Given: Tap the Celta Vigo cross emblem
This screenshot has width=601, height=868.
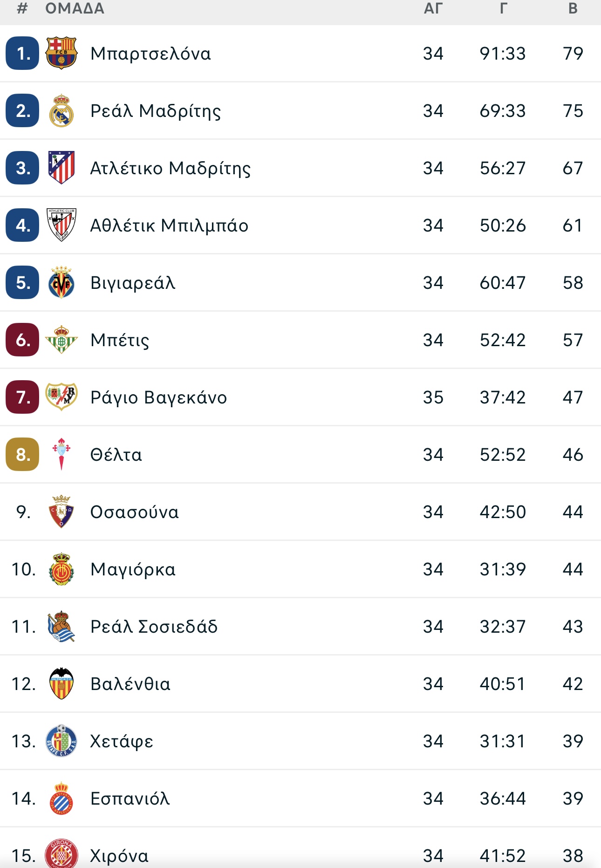Looking at the screenshot, I should (61, 454).
